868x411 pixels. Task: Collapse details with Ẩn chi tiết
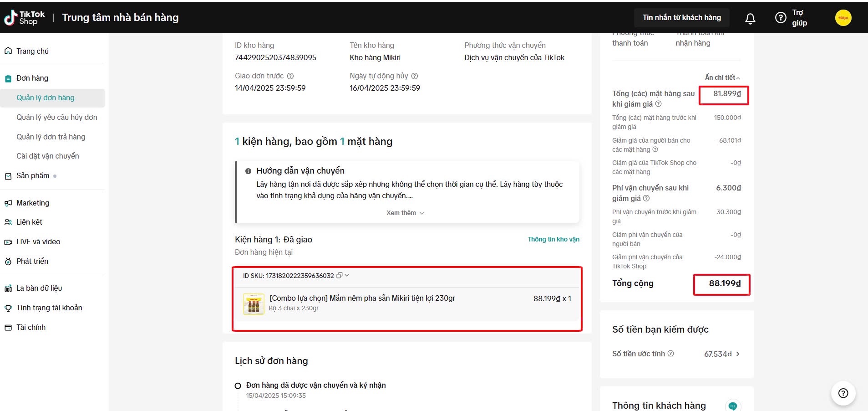[x=722, y=77]
